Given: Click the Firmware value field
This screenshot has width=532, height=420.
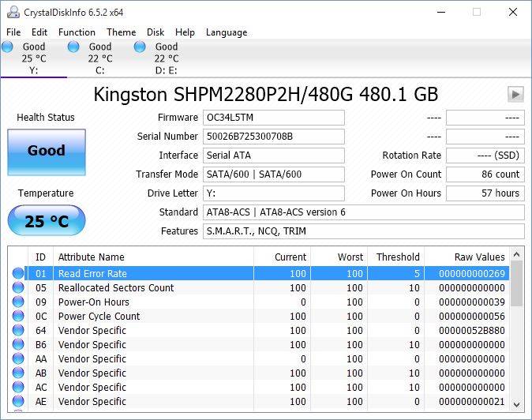Looking at the screenshot, I should pyautogui.click(x=273, y=118).
